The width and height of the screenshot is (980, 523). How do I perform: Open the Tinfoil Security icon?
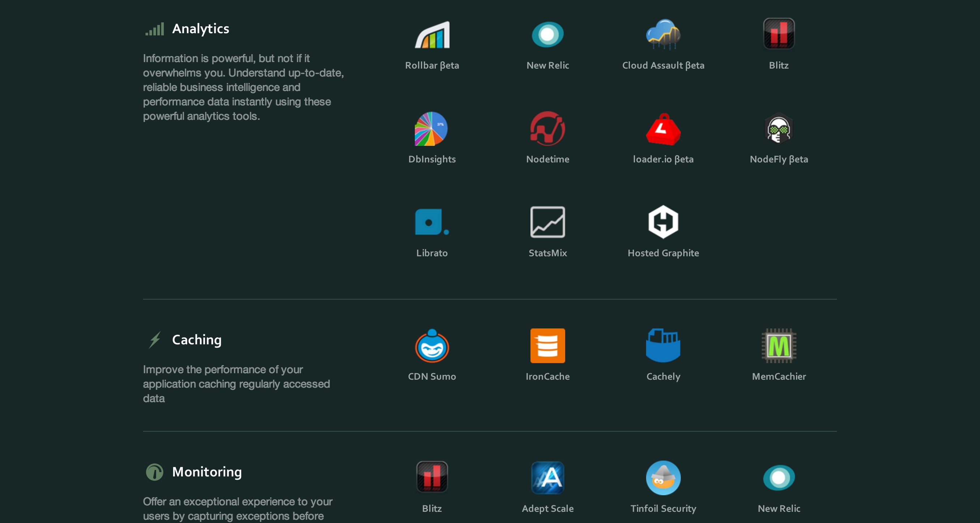pyautogui.click(x=663, y=478)
